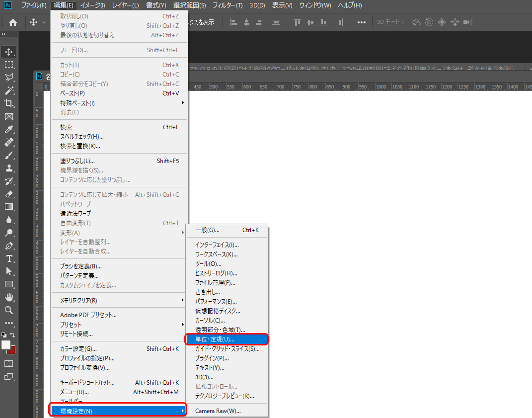
Task: Select the Magic Wand tool
Action: coord(9,90)
